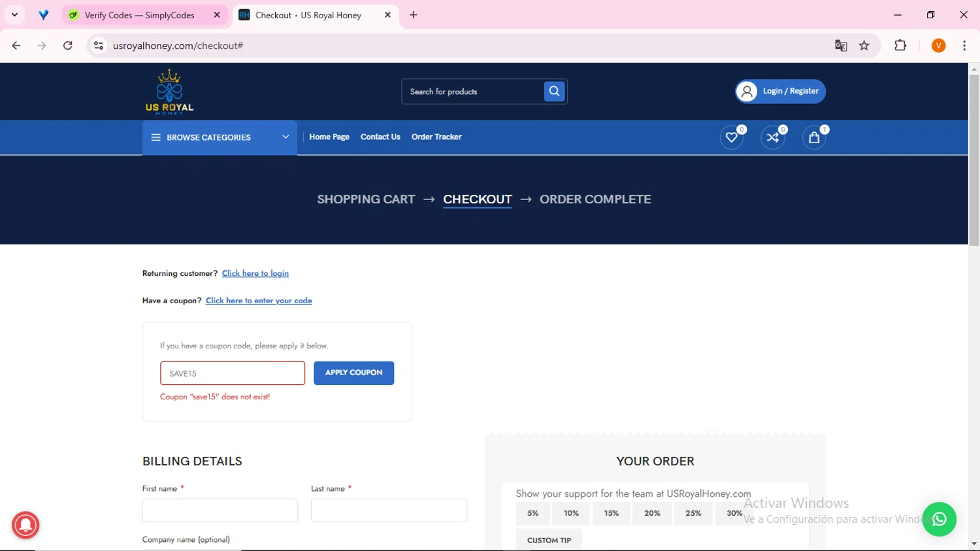Expand the Browse Categories chevron

coord(286,137)
